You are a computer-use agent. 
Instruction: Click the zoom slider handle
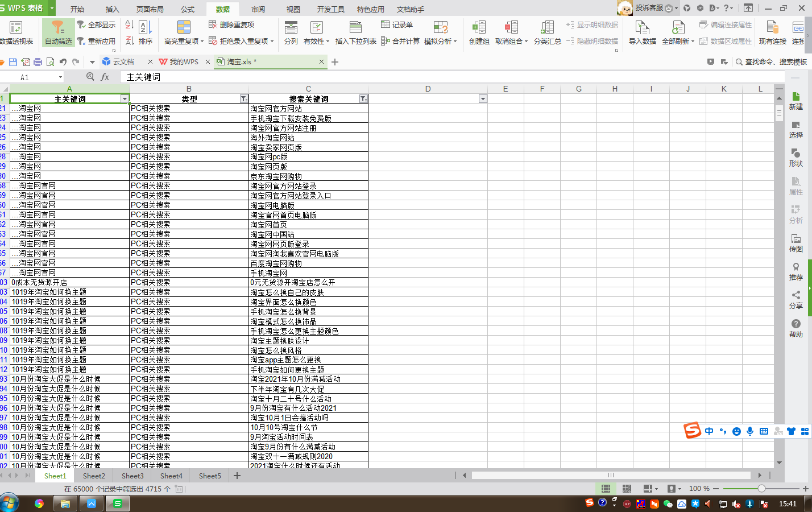(761, 489)
